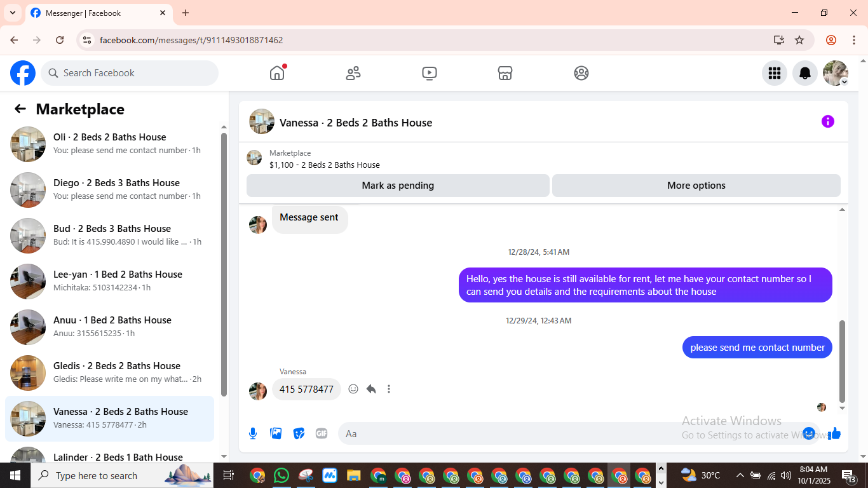Open Gledis's 2 Beds 2 Baths House chat

click(x=110, y=372)
